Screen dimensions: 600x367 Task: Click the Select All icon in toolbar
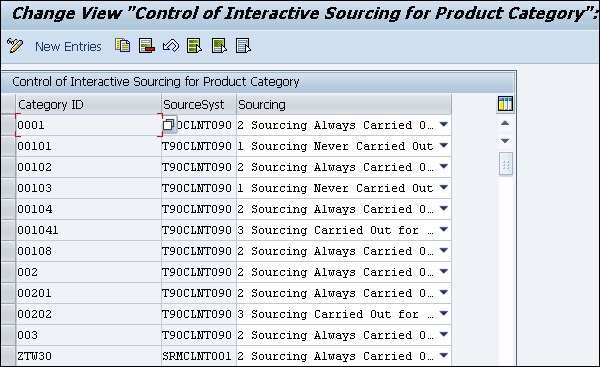[x=194, y=46]
